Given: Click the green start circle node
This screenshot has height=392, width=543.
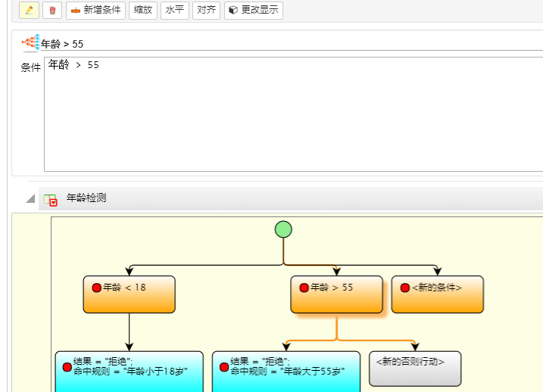Looking at the screenshot, I should coord(283,229).
